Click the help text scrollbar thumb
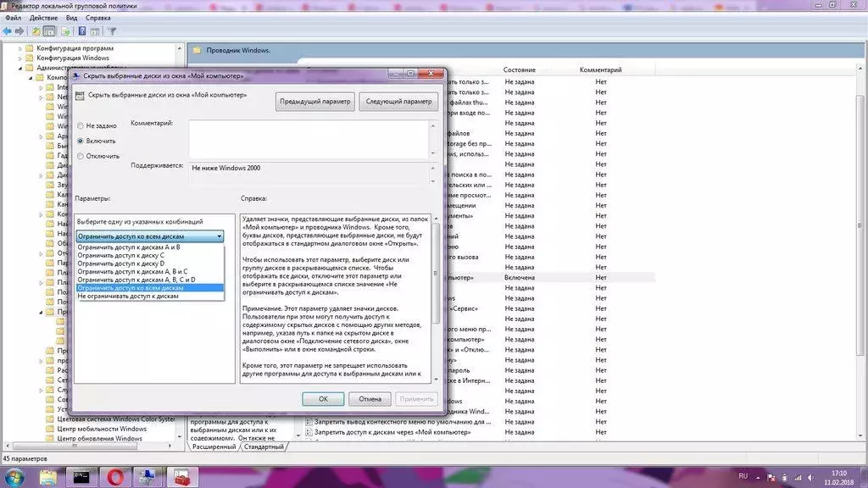 coord(436,273)
